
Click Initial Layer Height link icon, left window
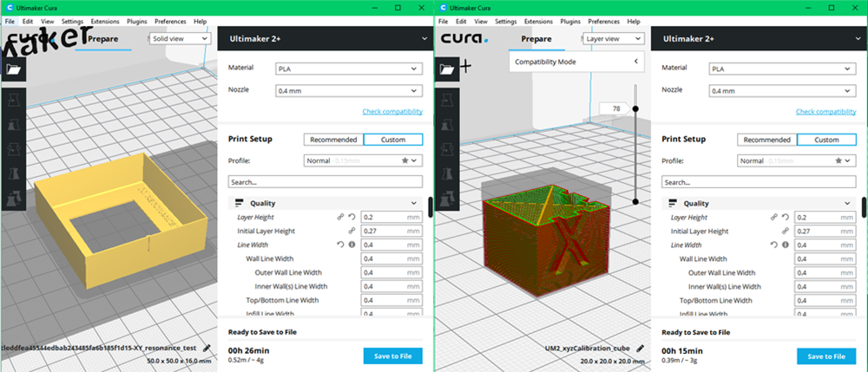[x=352, y=231]
